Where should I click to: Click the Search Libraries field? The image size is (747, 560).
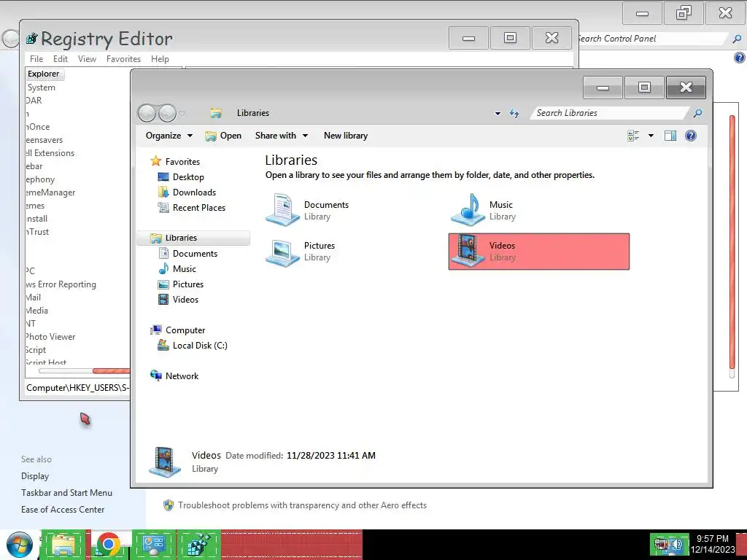(610, 113)
